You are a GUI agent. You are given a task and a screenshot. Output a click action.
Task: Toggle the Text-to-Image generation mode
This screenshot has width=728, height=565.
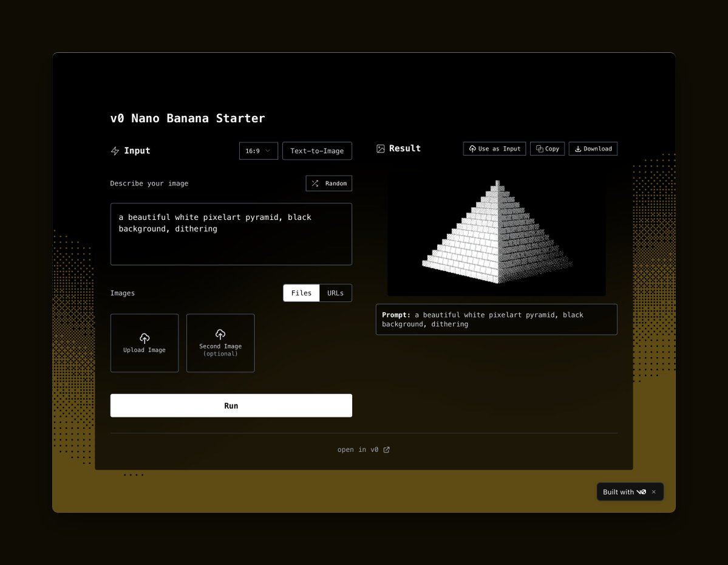point(317,151)
